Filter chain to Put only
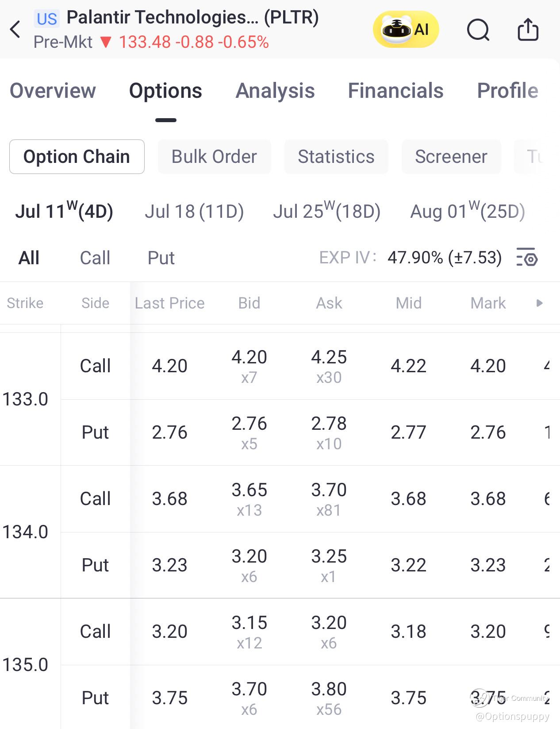 pyautogui.click(x=161, y=258)
